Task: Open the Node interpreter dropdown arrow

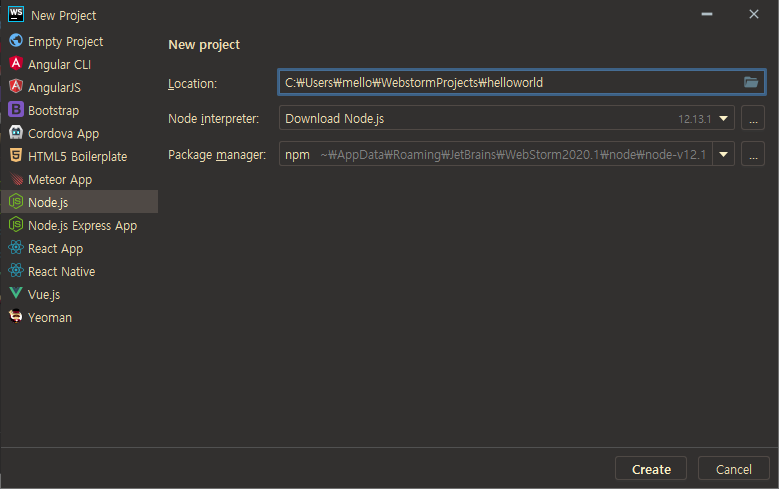Action: click(723, 118)
